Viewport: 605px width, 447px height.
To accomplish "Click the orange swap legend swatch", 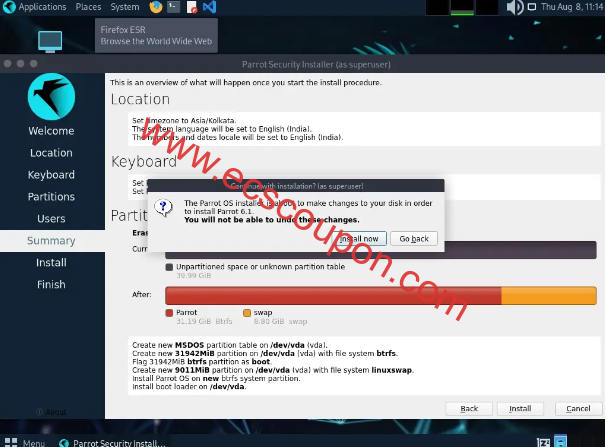I will coord(247,313).
